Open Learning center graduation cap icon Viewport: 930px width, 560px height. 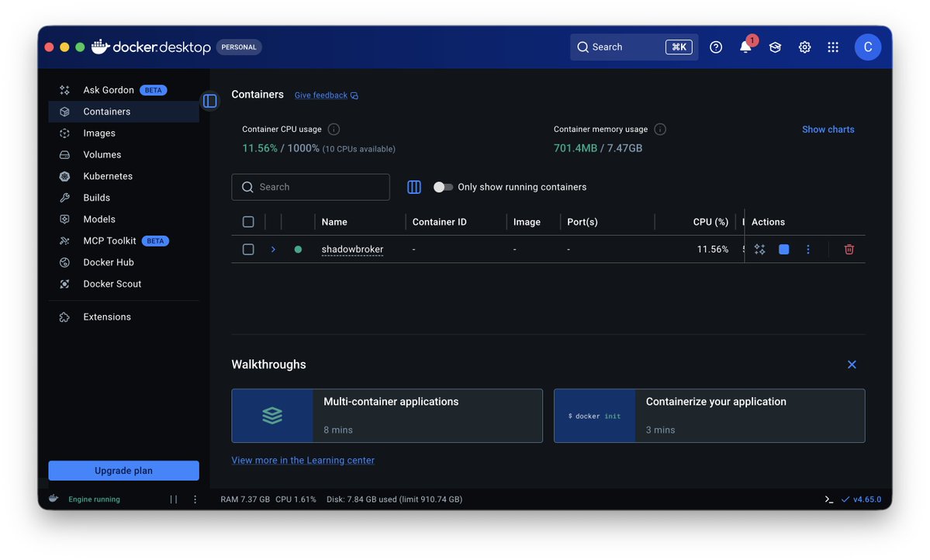[775, 47]
